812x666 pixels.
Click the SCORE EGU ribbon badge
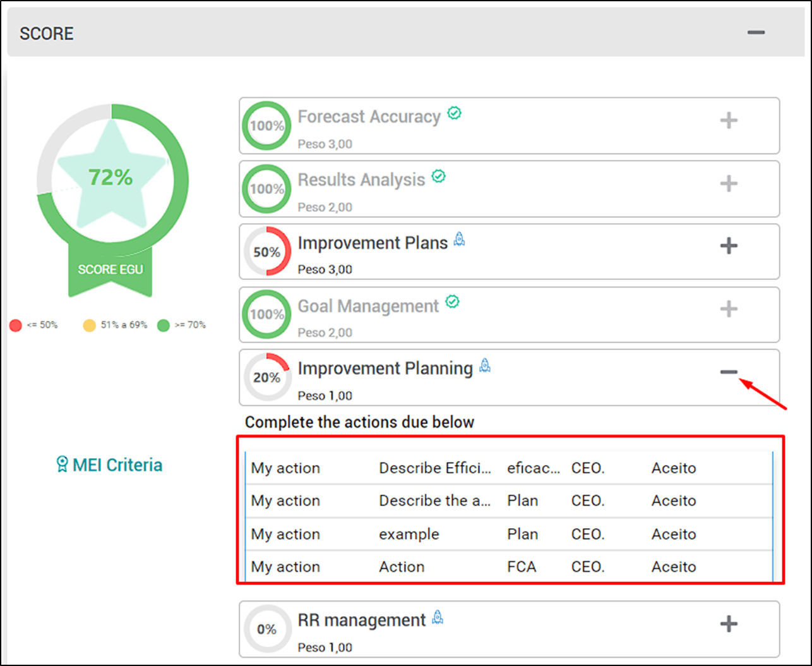click(x=110, y=270)
